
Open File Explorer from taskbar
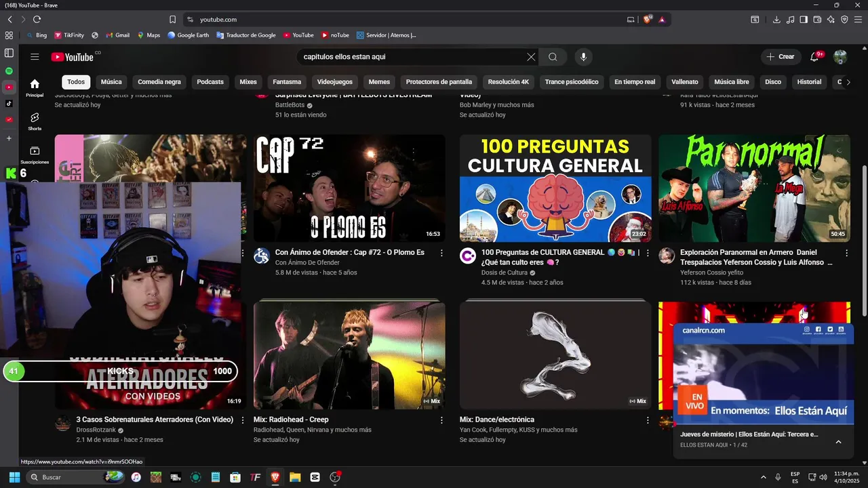point(295,477)
